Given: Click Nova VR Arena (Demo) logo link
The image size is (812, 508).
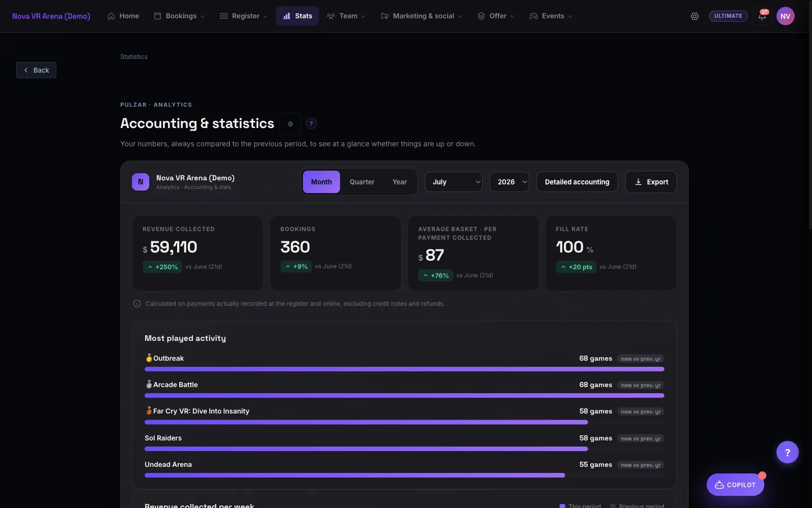Looking at the screenshot, I should tap(51, 16).
